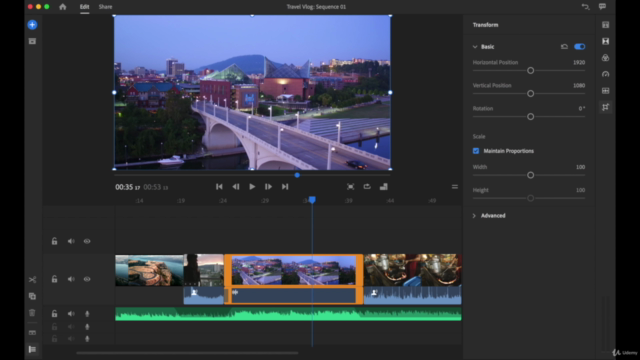Click the Vertical Position value 1080

pos(579,85)
